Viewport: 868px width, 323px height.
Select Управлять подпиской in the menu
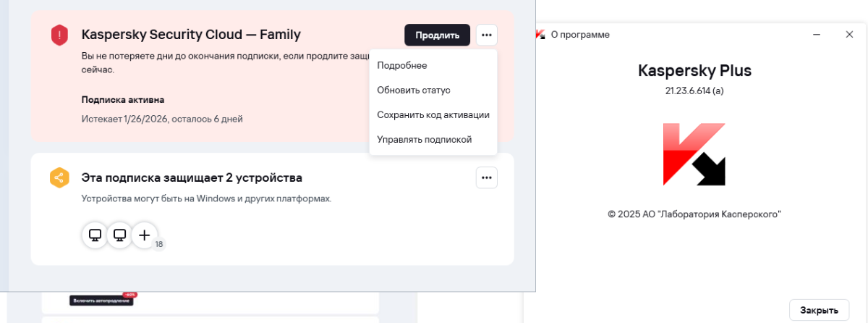click(425, 139)
